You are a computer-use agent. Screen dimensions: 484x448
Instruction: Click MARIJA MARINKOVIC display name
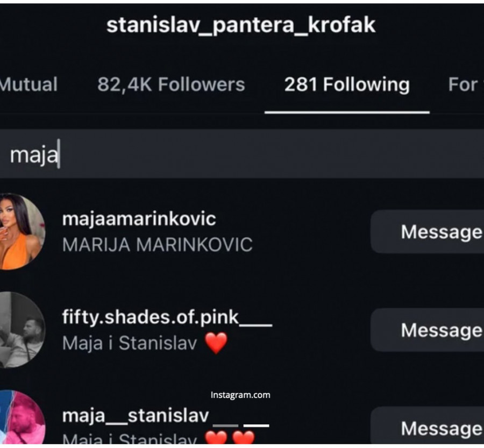click(158, 245)
